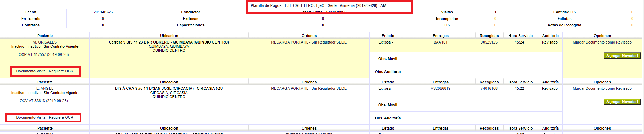
Task: Click Agregar Novedad button for M. Grisales
Action: (x=622, y=56)
